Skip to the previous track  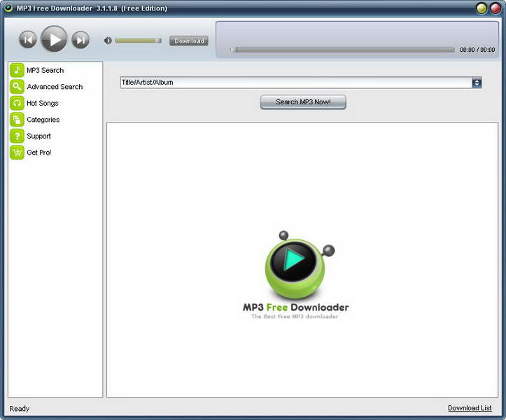pos(28,40)
